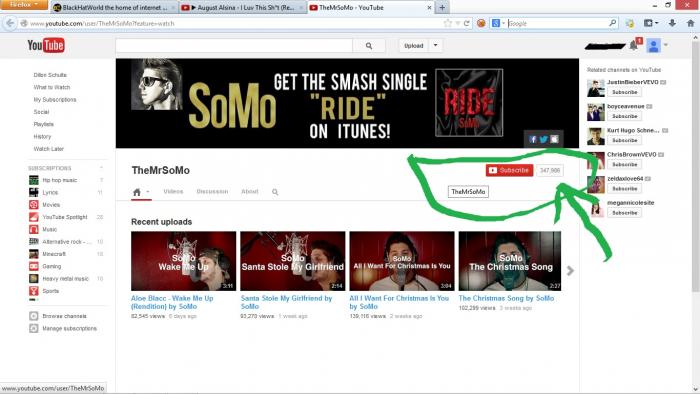Open Music subscription icon
The height and width of the screenshot is (394, 700).
[x=33, y=229]
